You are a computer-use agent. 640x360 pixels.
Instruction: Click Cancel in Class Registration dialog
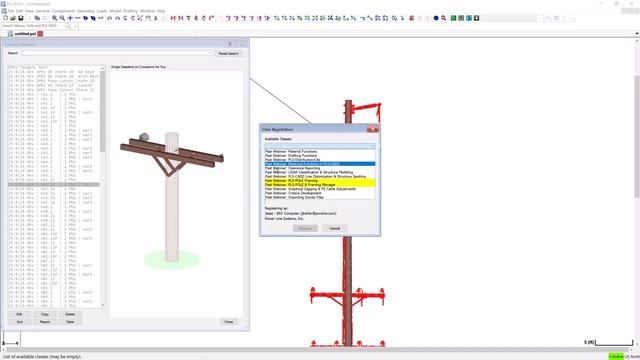[334, 228]
